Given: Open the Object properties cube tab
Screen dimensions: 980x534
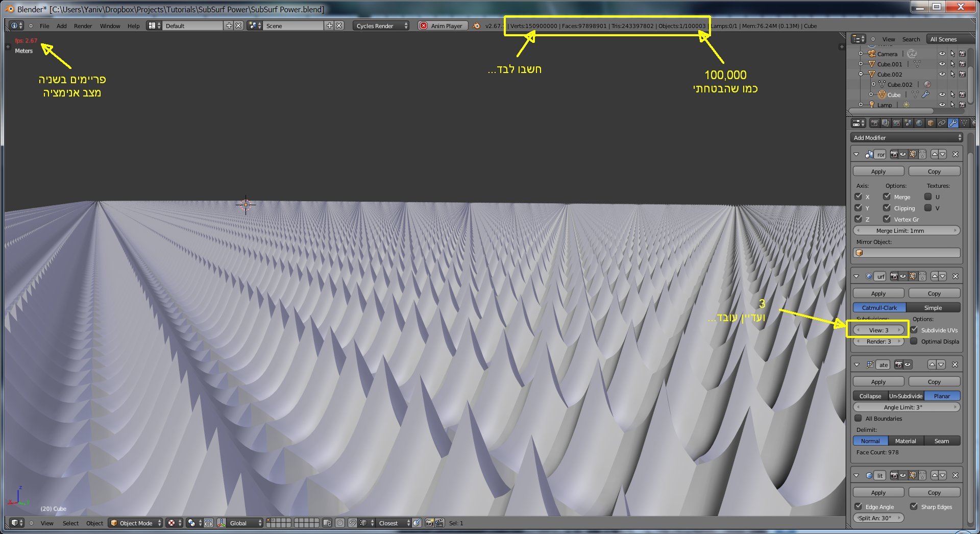Looking at the screenshot, I should pos(930,123).
